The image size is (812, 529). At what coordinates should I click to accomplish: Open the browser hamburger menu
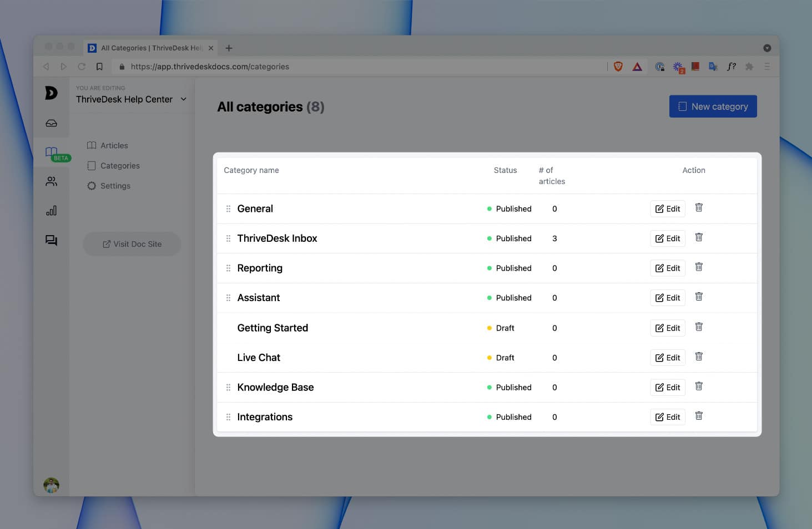[x=767, y=67]
